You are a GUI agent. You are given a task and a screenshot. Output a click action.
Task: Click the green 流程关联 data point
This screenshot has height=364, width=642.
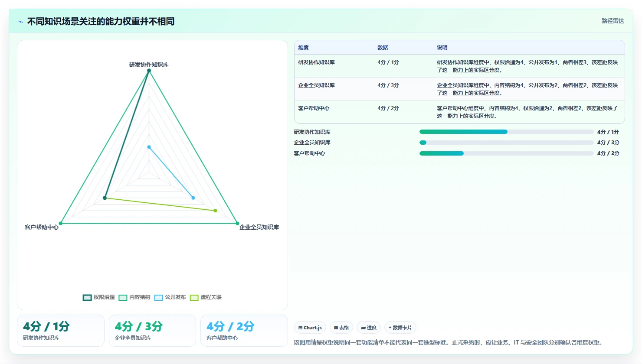(215, 211)
